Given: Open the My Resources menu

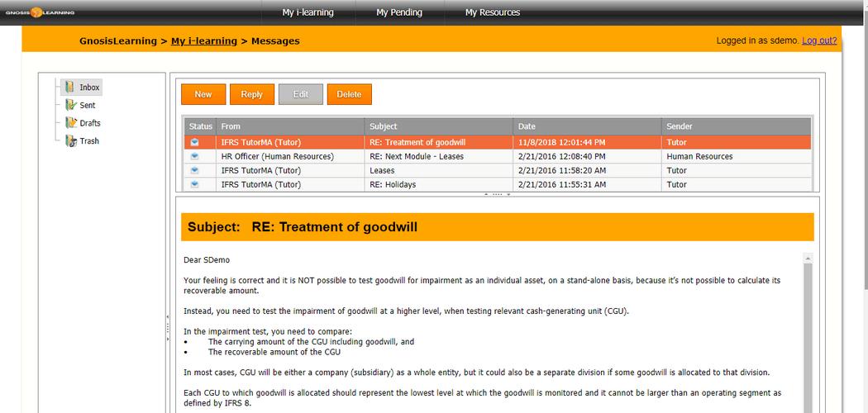Looking at the screenshot, I should tap(493, 12).
